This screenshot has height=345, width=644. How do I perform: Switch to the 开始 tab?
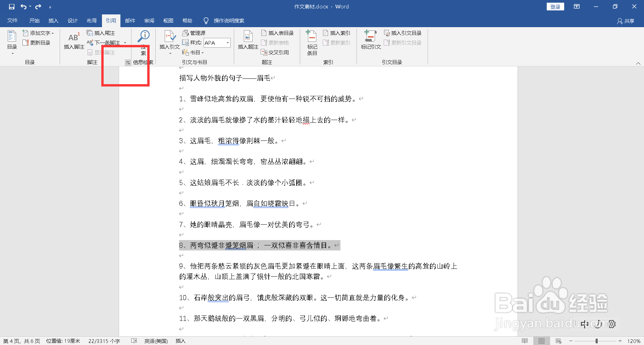point(34,20)
